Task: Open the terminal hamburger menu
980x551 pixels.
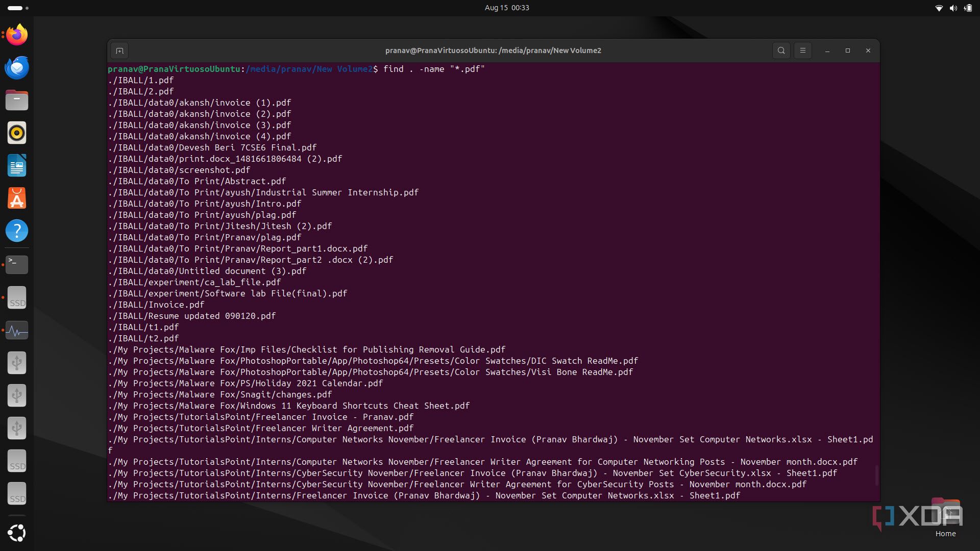Action: tap(802, 51)
